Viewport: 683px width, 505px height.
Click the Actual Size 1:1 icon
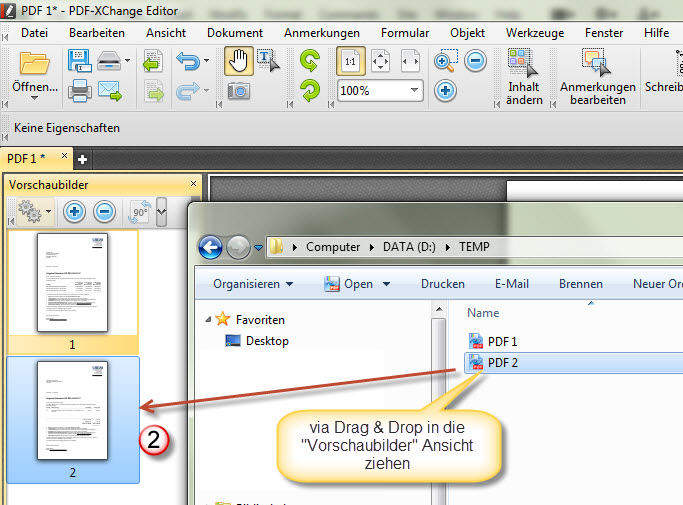[351, 61]
